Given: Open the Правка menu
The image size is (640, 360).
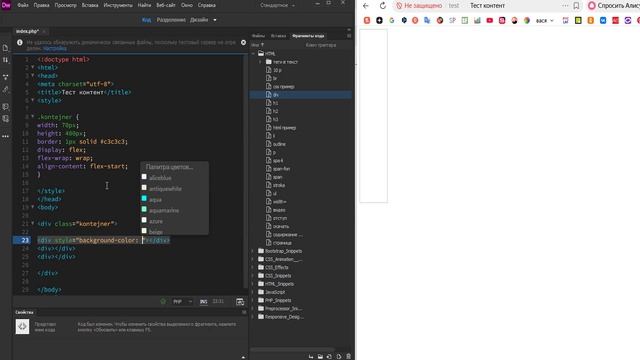Looking at the screenshot, I should (x=41, y=5).
